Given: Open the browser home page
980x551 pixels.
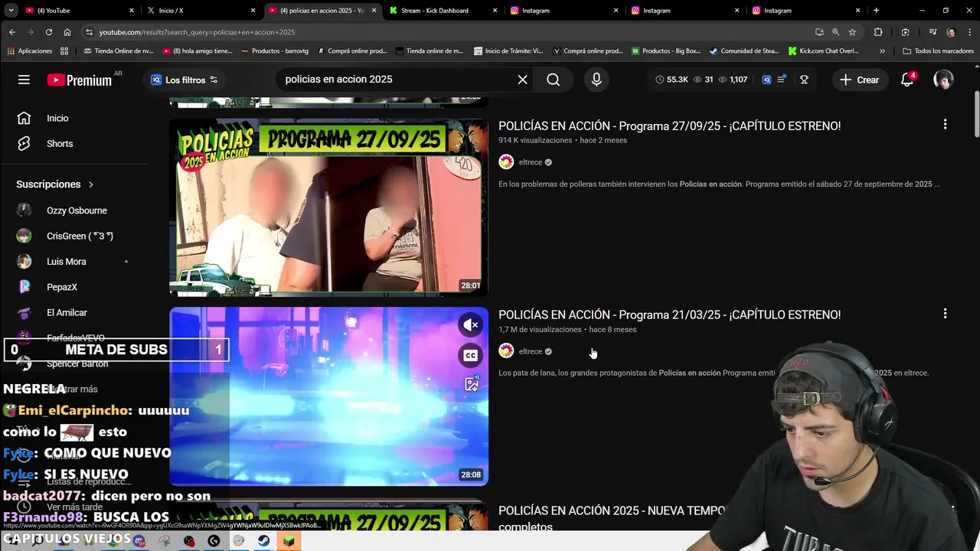Looking at the screenshot, I should (67, 32).
